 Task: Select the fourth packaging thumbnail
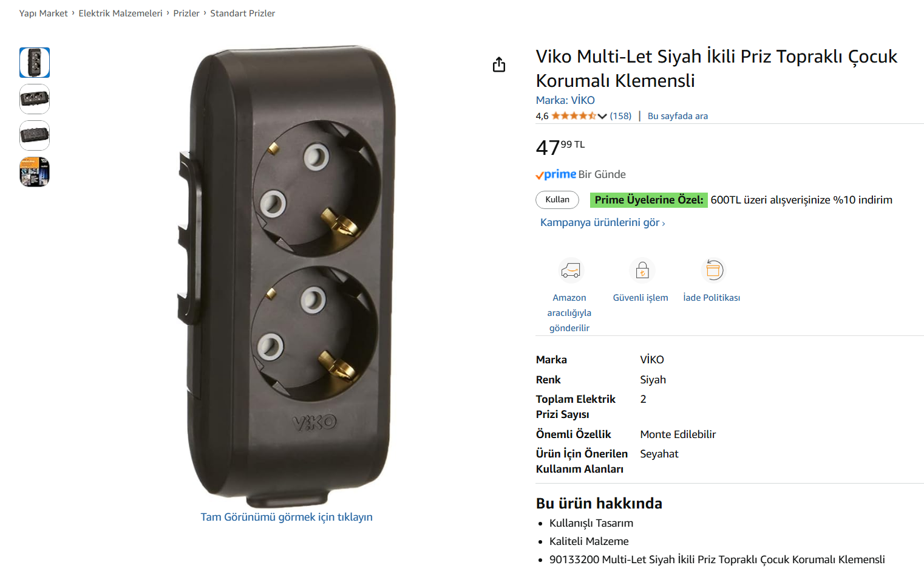click(35, 172)
